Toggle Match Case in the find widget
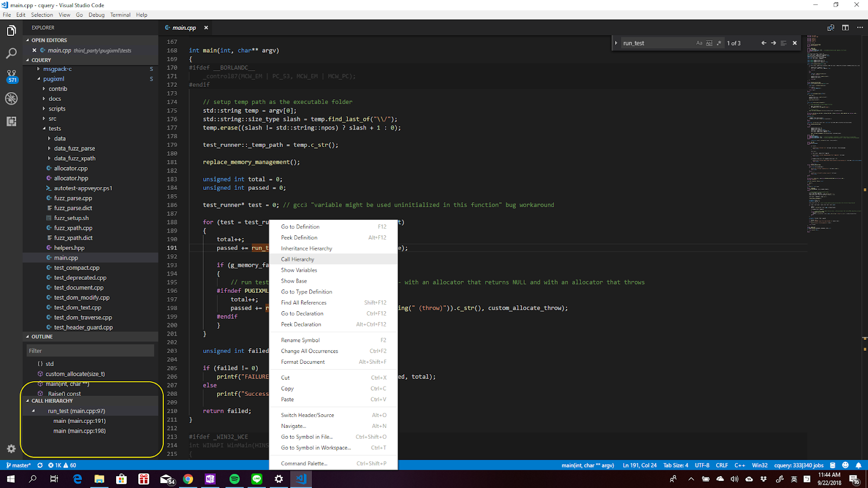Screen dimensions: 868x488 (699, 43)
